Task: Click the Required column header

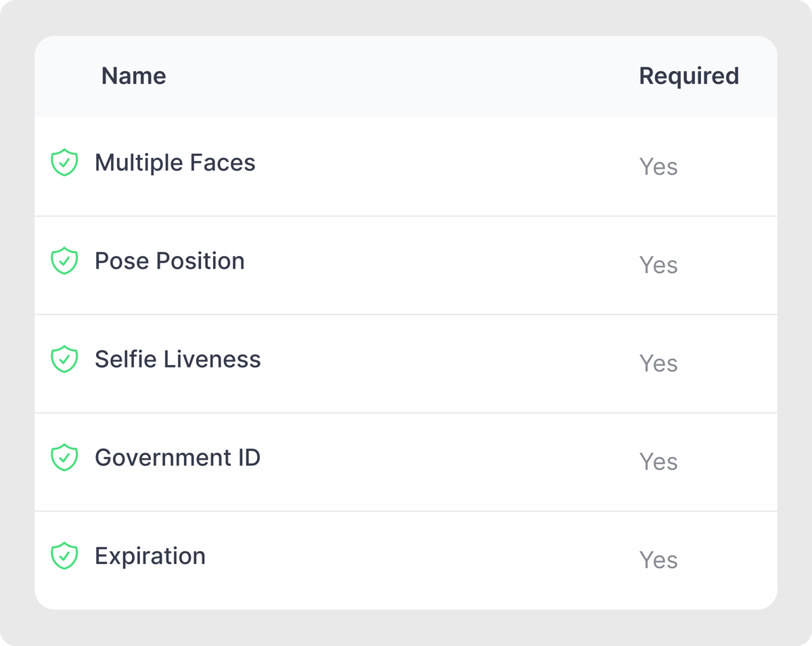Action: click(689, 77)
